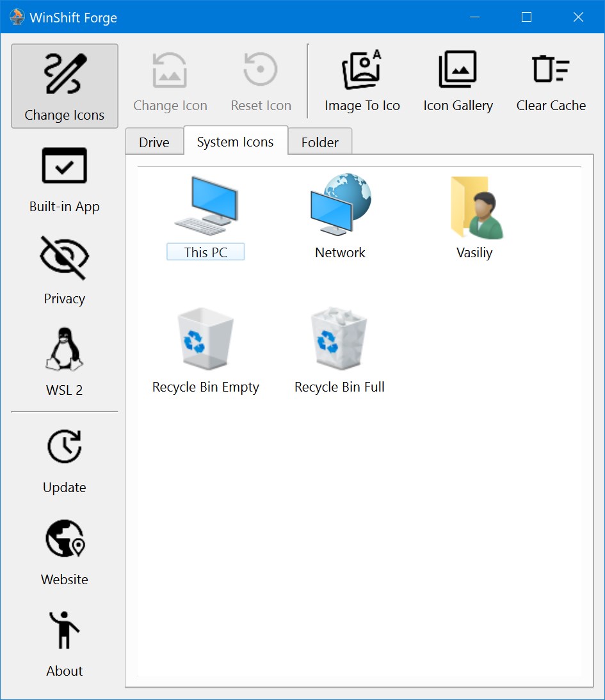Go to the Privacy crossed-eye section
605x700 pixels.
pos(65,271)
